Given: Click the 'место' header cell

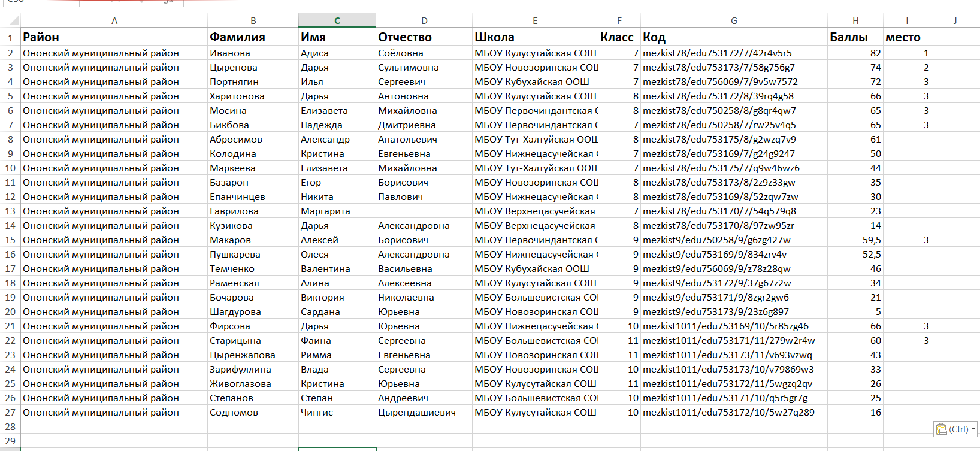Looking at the screenshot, I should pyautogui.click(x=907, y=37).
